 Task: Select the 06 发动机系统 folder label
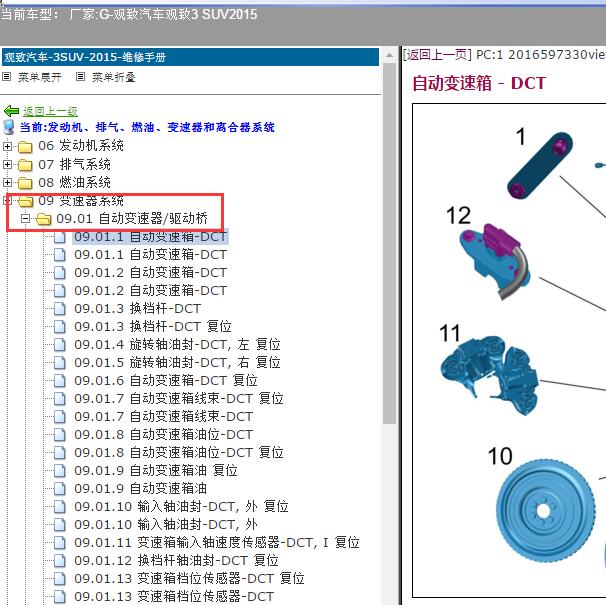pyautogui.click(x=81, y=146)
